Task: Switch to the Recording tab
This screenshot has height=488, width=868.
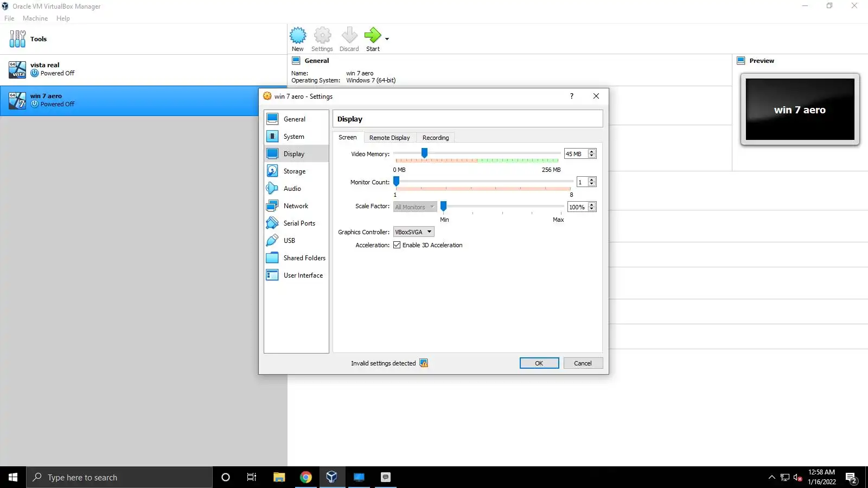Action: [436, 138]
